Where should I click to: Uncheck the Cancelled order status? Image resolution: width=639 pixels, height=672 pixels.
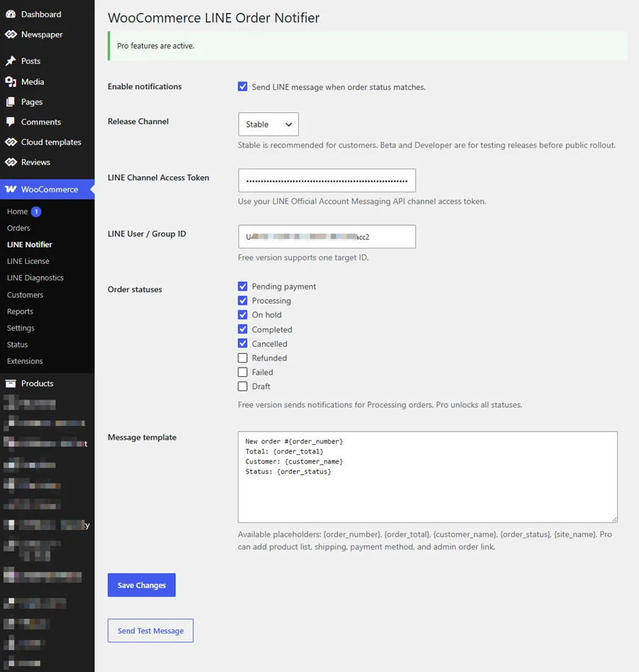coord(243,343)
